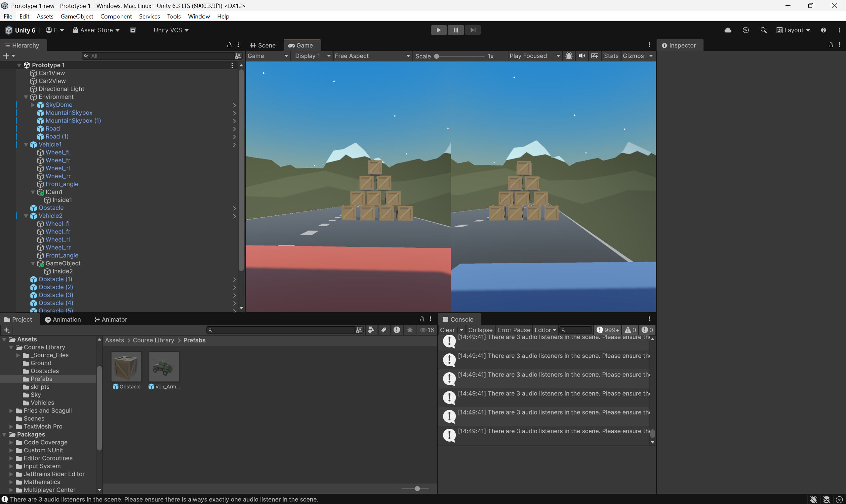Expand the Fries and Seagull folder
846x504 pixels.
(11, 411)
